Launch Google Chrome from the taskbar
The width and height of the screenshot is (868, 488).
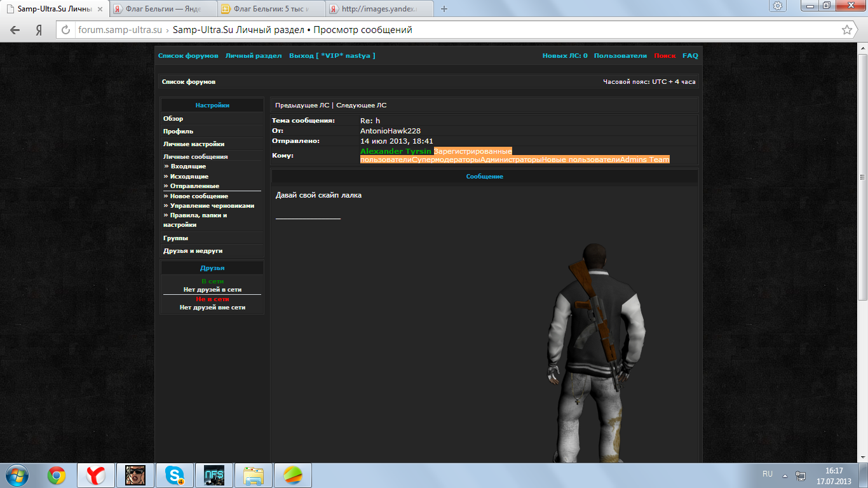tap(57, 475)
